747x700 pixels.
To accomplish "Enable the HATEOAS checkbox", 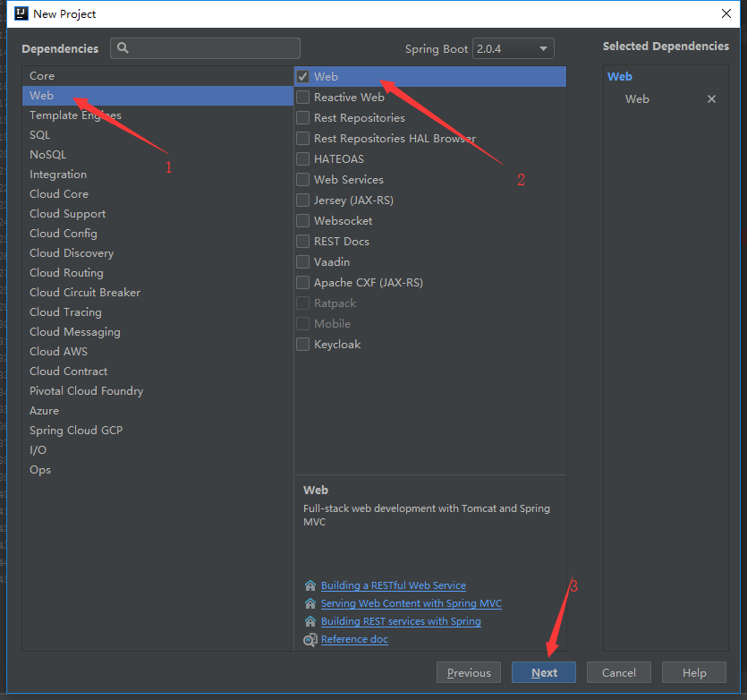I will pos(303,158).
